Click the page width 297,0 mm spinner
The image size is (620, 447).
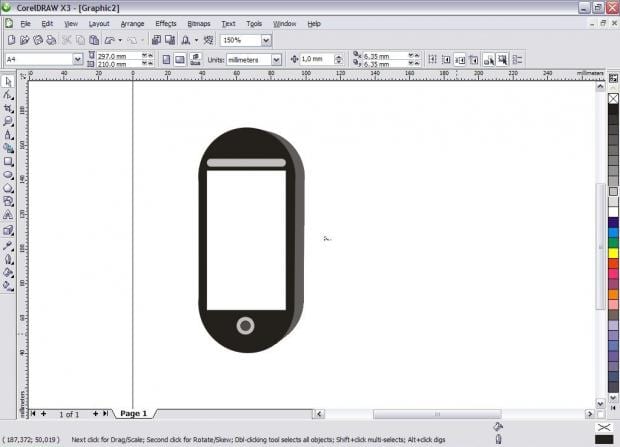147,56
